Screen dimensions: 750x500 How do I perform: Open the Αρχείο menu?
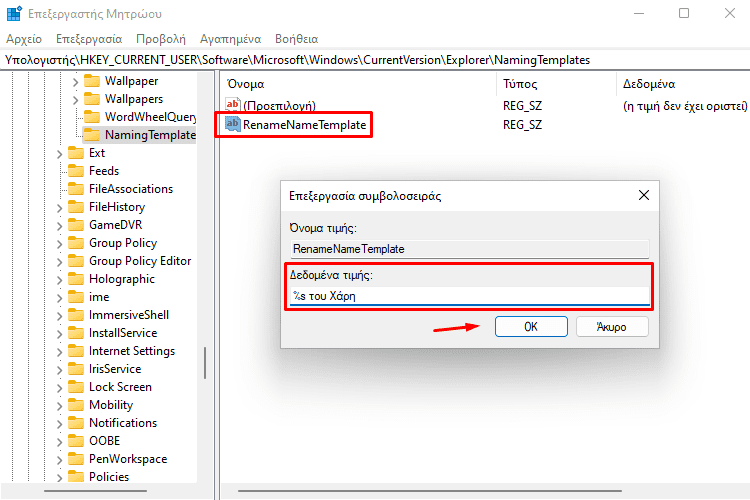pyautogui.click(x=24, y=39)
